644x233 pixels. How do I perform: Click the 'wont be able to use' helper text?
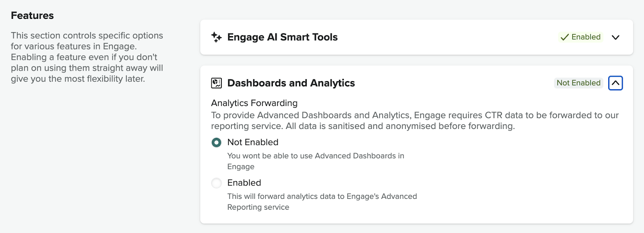pyautogui.click(x=316, y=161)
